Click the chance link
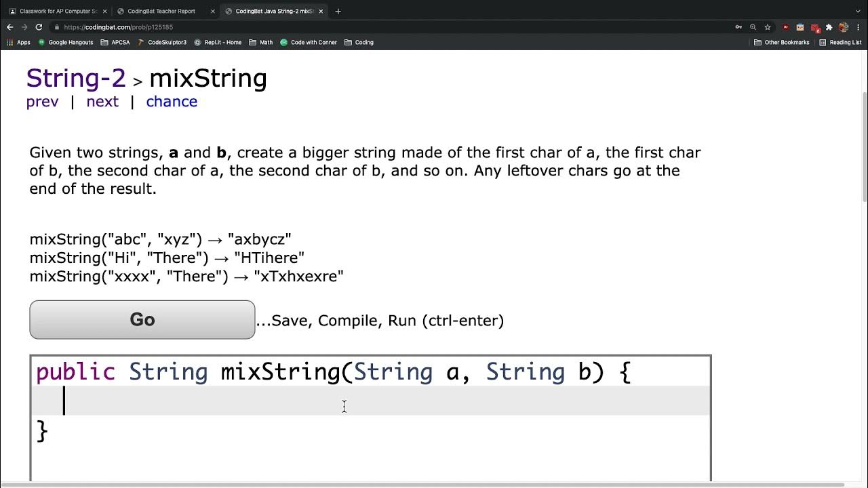 pyautogui.click(x=172, y=102)
